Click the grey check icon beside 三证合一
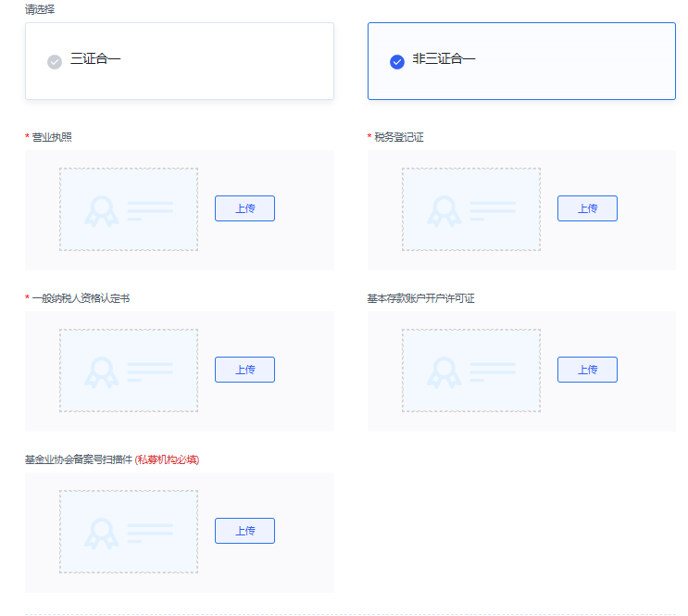688x616 pixels. tap(55, 62)
